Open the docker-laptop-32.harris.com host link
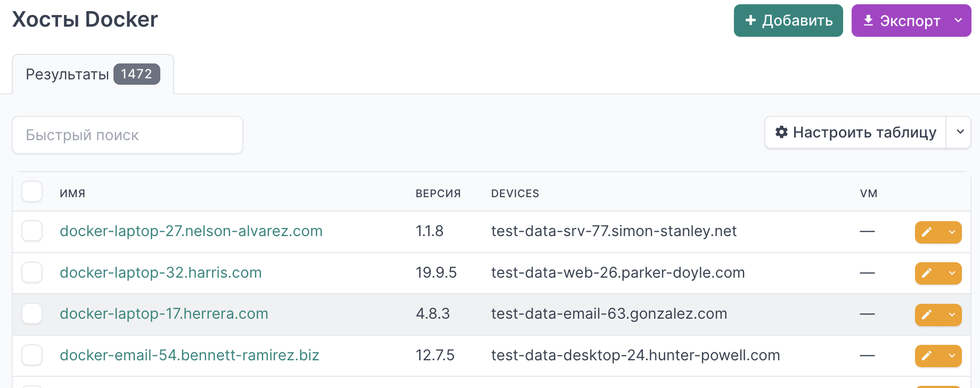Image resolution: width=980 pixels, height=388 pixels. click(x=160, y=272)
